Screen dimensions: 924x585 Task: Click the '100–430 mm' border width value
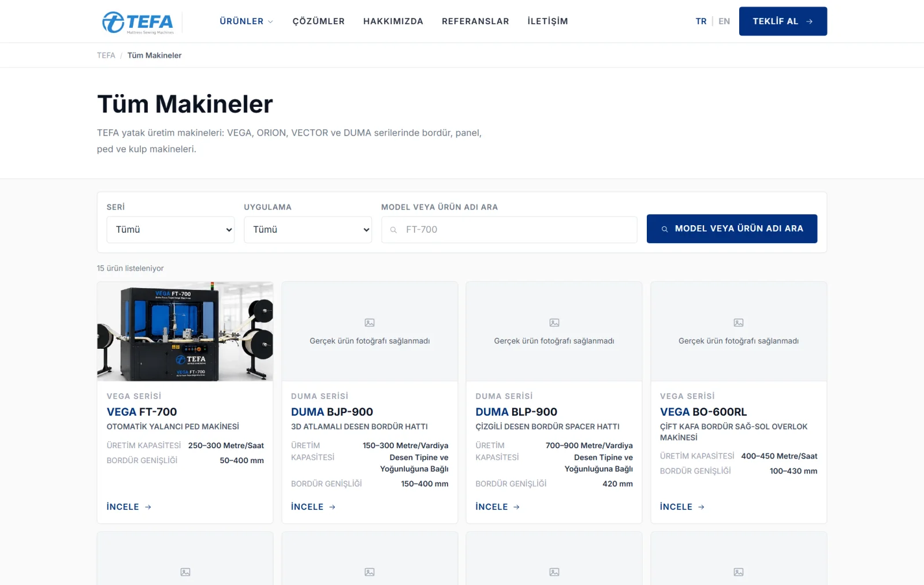click(x=793, y=471)
